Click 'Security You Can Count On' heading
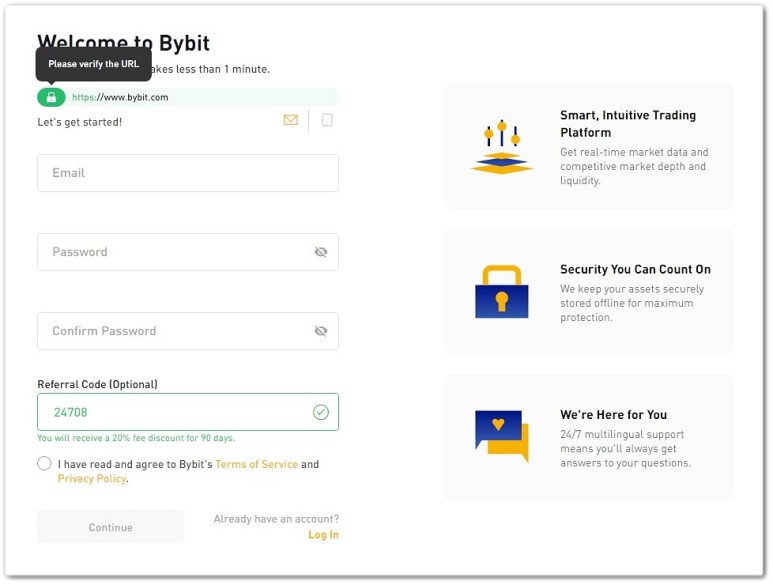Viewport: 773px width, 585px height. tap(635, 269)
